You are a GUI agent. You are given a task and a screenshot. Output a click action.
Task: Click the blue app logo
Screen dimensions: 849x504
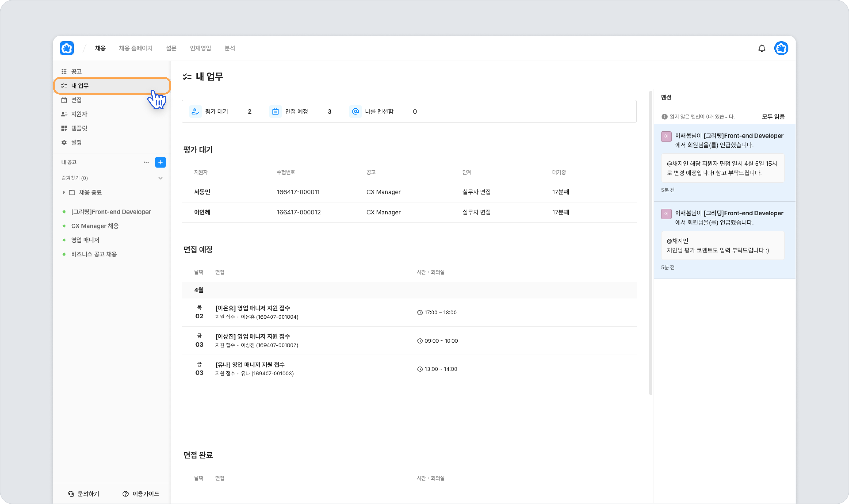(x=67, y=48)
